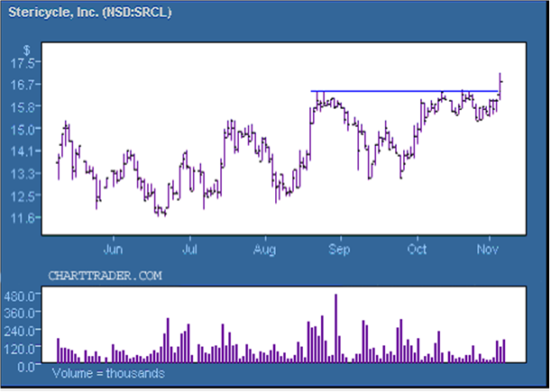Click the Jul month label

coord(189,250)
